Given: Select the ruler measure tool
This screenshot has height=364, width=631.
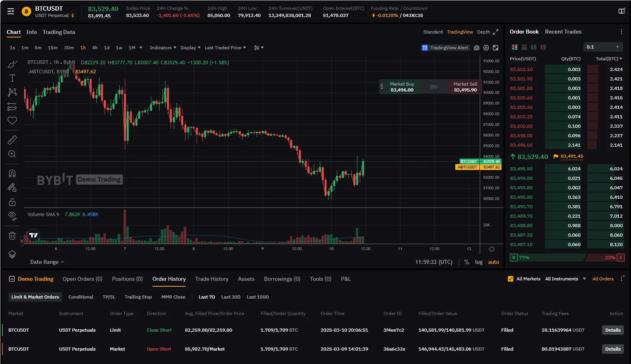Looking at the screenshot, I should [12, 140].
